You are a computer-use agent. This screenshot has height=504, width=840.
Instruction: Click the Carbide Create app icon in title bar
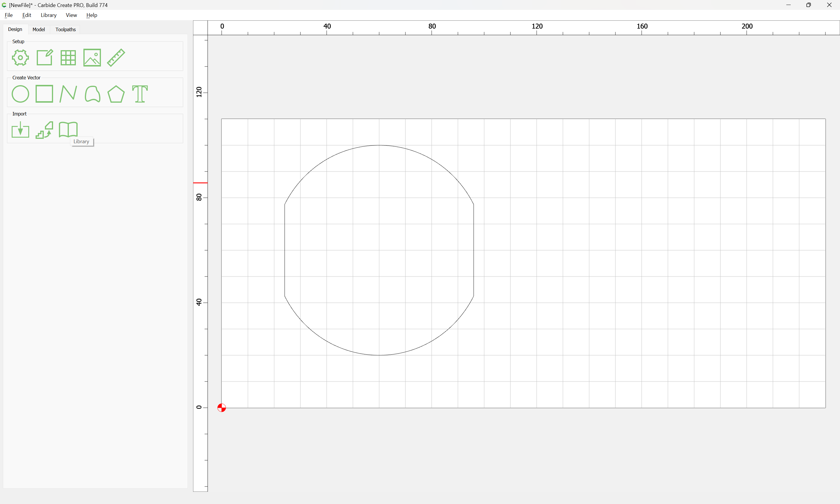[4, 5]
